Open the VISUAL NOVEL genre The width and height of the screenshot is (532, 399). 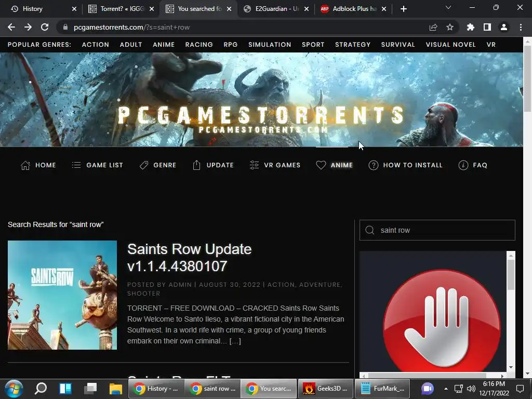(450, 45)
